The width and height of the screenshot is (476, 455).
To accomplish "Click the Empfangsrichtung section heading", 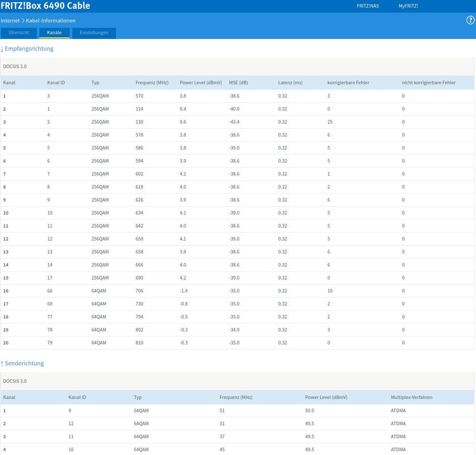I will click(29, 49).
